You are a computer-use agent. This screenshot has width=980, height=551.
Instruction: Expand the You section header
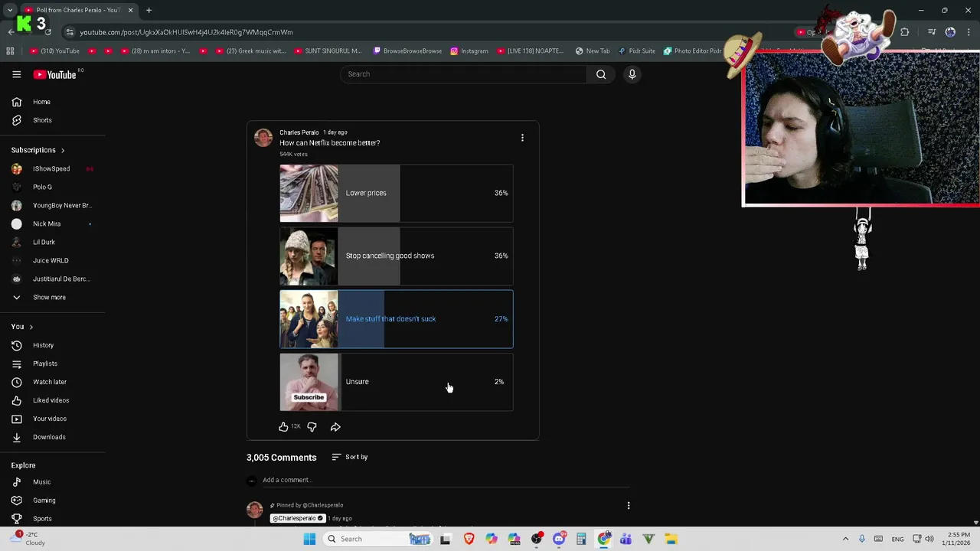pyautogui.click(x=21, y=327)
